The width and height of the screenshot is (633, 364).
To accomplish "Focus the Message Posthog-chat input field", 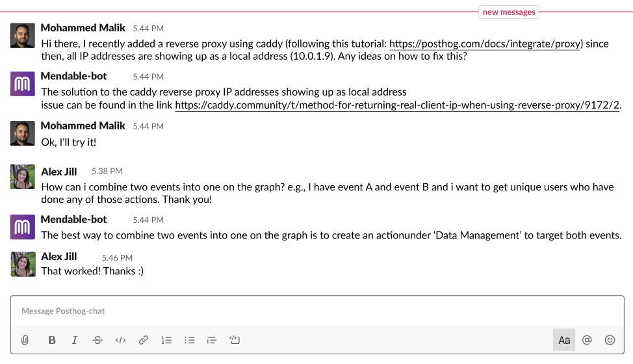I will click(317, 311).
